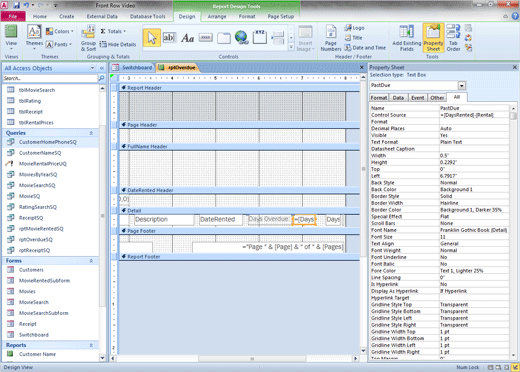Open the Tab Order dialog
The width and height of the screenshot is (520, 372).
pyautogui.click(x=453, y=38)
